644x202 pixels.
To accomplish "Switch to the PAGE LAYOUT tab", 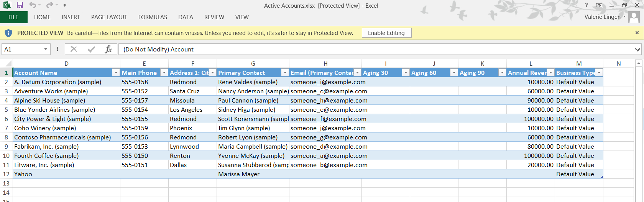I will 109,17.
